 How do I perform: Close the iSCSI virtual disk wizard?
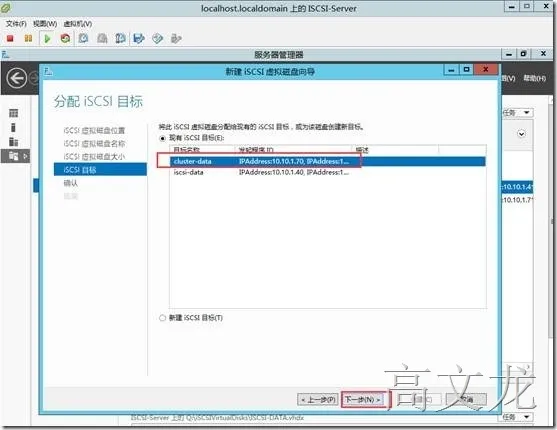click(x=485, y=70)
